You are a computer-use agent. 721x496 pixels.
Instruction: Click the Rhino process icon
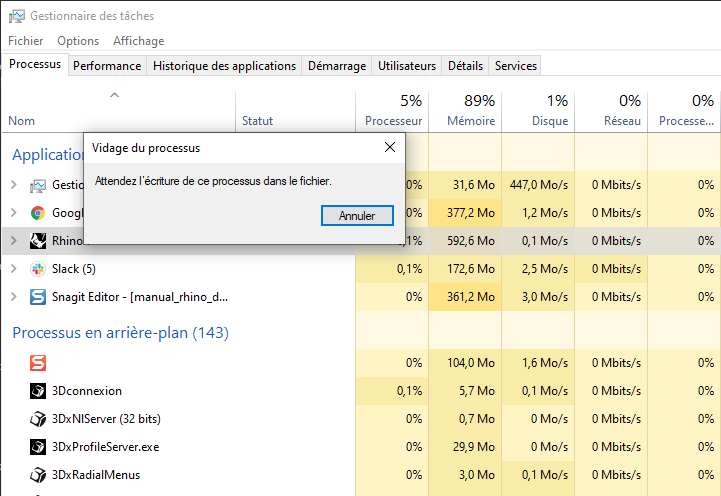[x=38, y=241]
